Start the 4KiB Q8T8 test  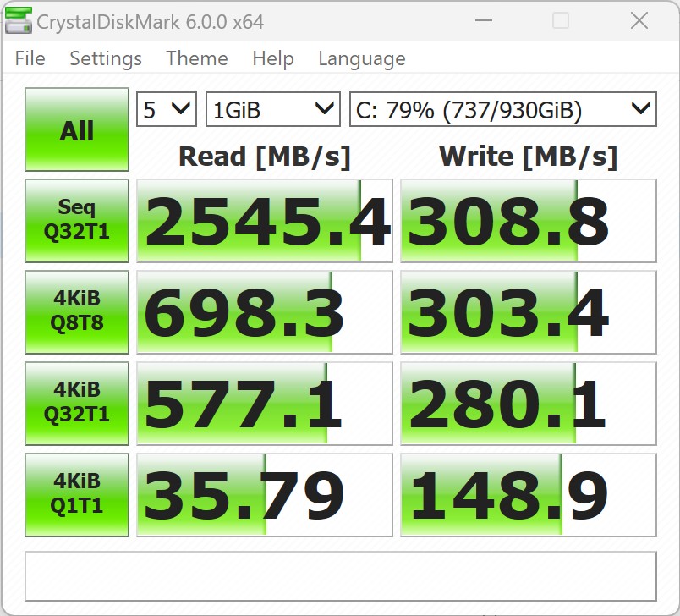click(x=77, y=312)
